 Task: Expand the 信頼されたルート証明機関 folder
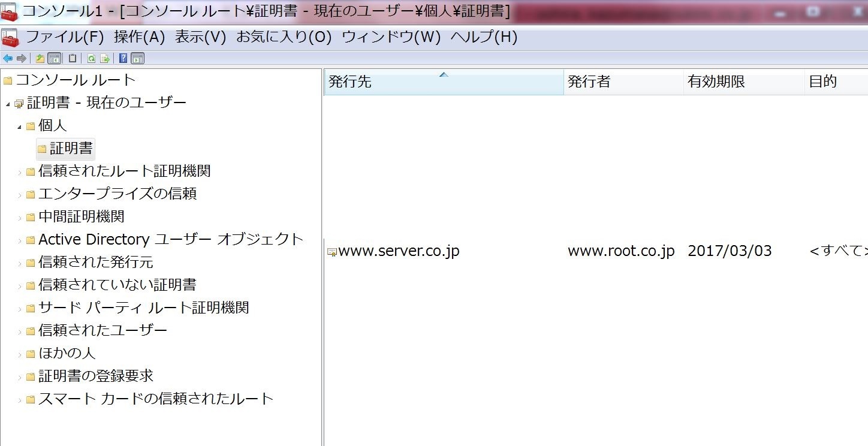click(19, 172)
